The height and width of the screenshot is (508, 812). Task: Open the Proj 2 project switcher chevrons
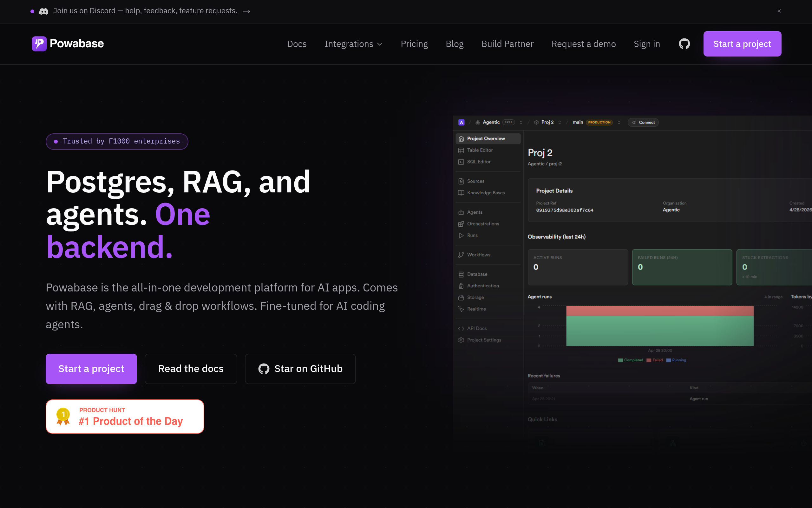click(560, 122)
